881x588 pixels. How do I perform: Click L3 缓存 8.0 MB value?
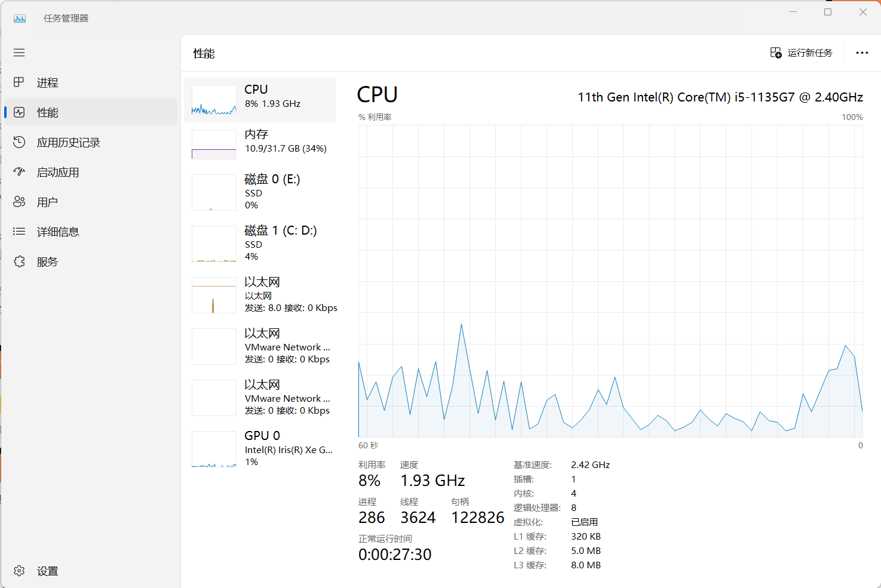click(x=586, y=565)
